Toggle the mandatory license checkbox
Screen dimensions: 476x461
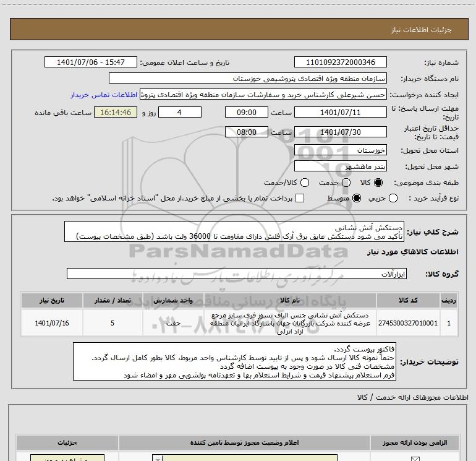415,459
